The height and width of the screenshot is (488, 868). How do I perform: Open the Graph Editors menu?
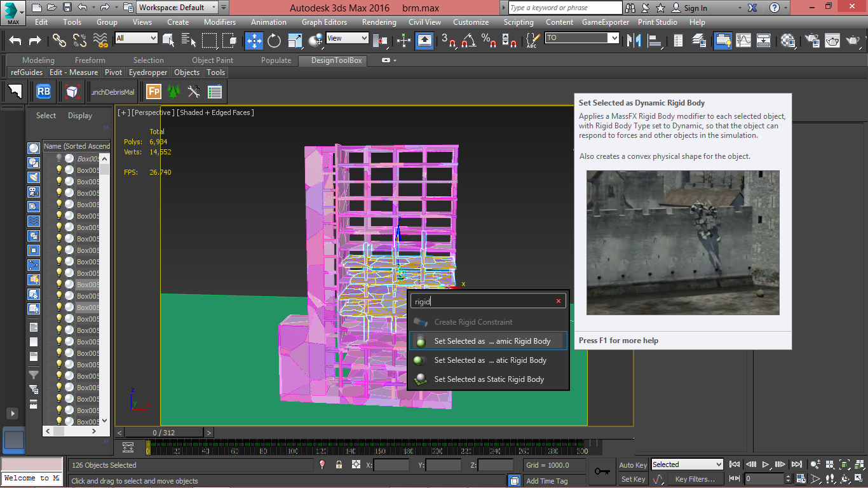coord(324,22)
